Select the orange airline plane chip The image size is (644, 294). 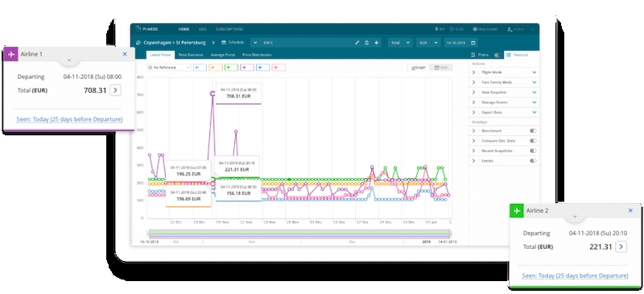pos(215,68)
